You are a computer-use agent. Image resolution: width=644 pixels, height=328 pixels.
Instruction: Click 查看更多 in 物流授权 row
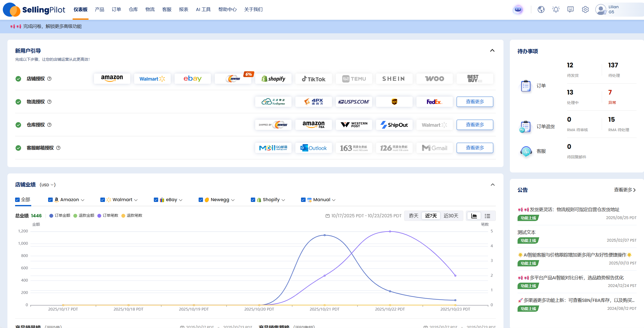(475, 102)
